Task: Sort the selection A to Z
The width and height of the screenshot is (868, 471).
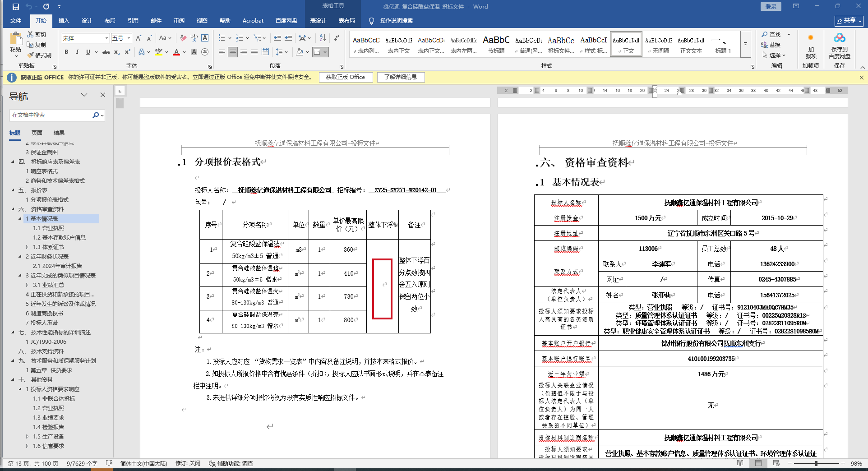Action: click(x=323, y=38)
